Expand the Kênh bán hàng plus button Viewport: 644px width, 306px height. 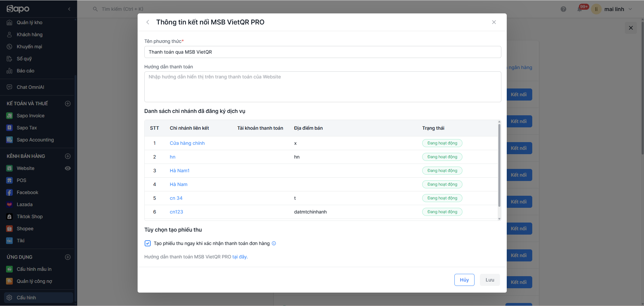[x=68, y=156]
